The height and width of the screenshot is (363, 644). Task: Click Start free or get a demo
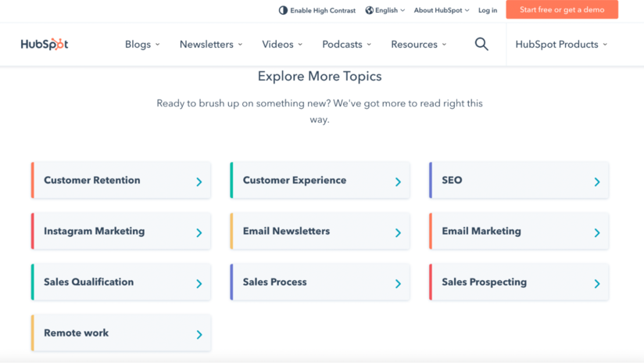pyautogui.click(x=562, y=9)
